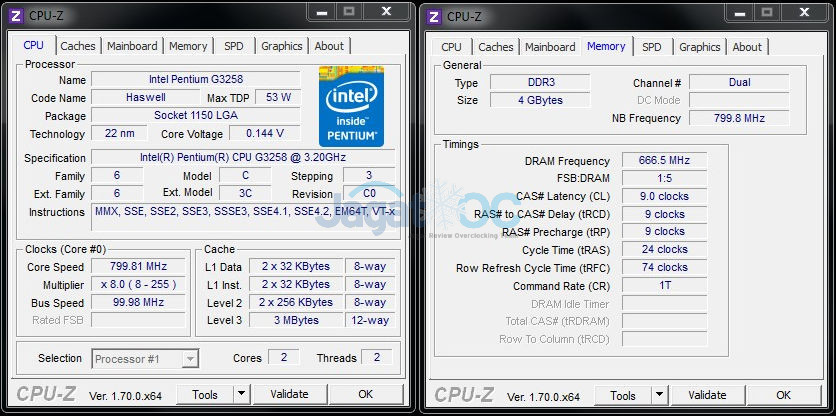Screen dimensions: 836x416
Task: Click Max TDP value 53 W
Action: click(278, 98)
